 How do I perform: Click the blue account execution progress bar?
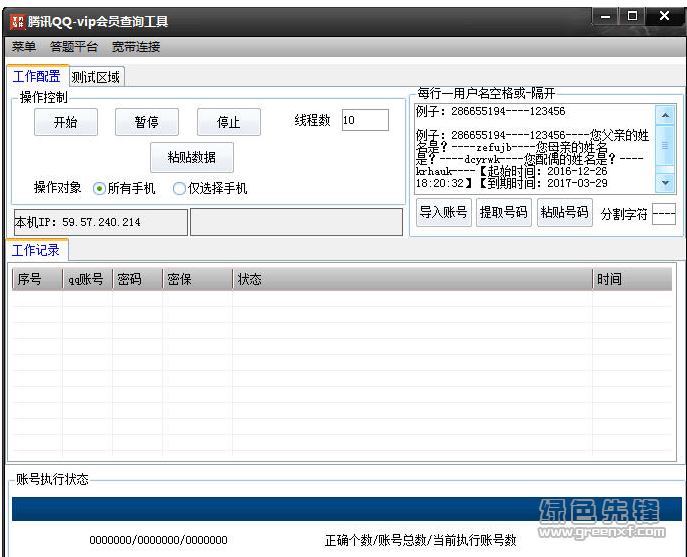(347, 509)
